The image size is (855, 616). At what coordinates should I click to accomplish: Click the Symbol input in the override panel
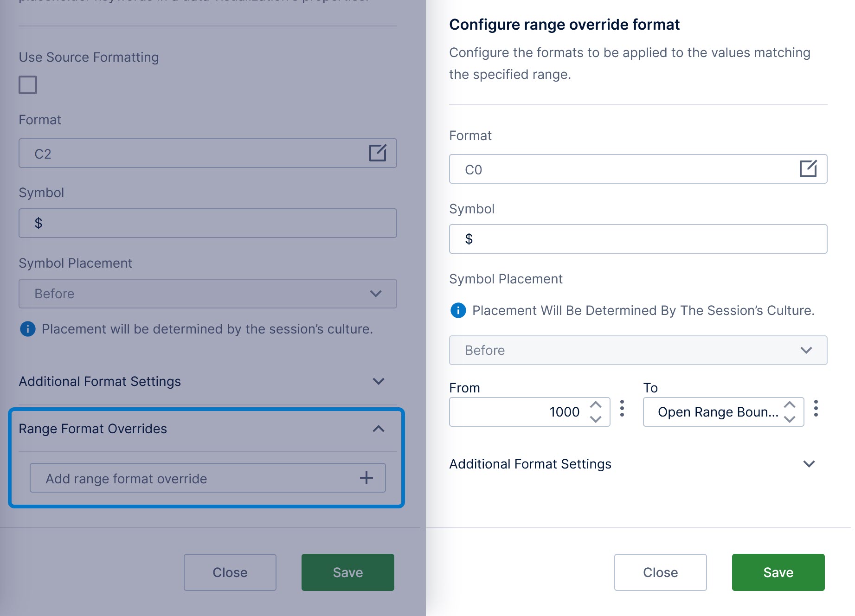pyautogui.click(x=638, y=238)
